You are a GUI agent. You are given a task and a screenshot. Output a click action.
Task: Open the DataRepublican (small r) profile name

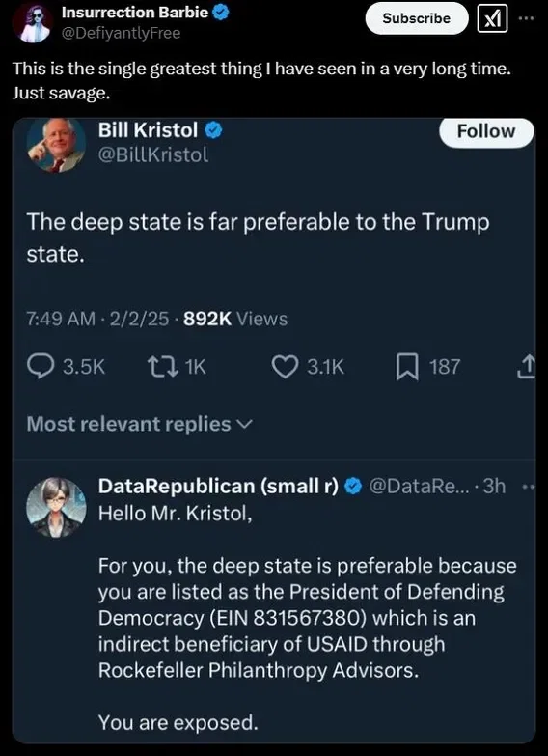[220, 487]
